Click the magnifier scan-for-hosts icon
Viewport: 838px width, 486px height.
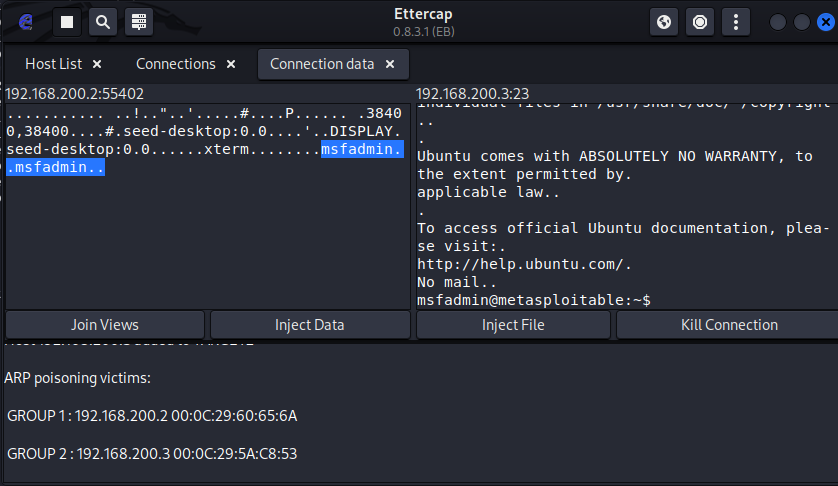[103, 21]
